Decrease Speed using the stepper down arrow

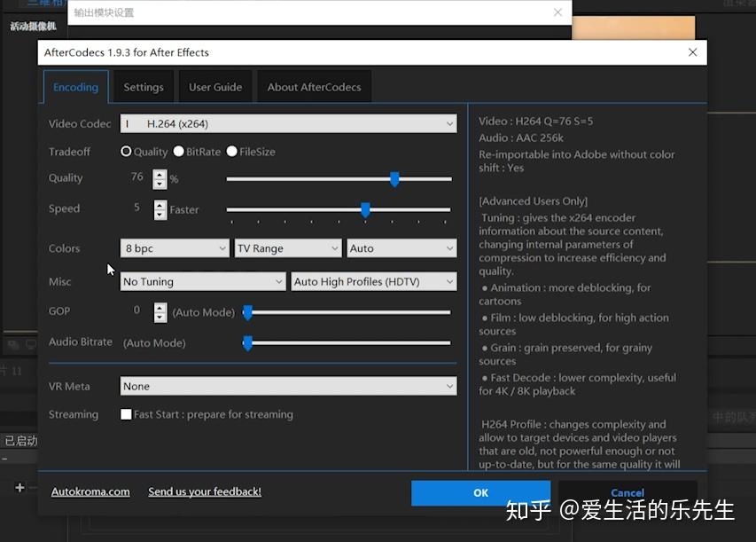click(x=160, y=214)
